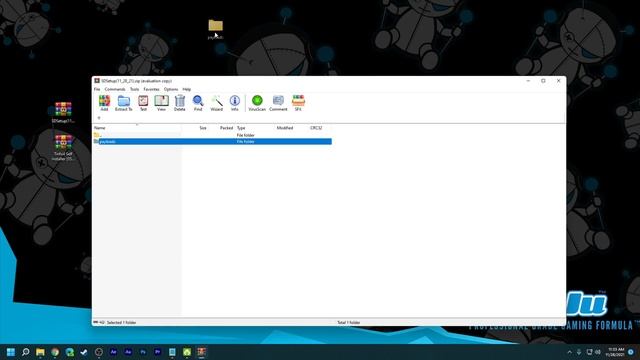Select the SDSetup archive icon on the desktop
This screenshot has height=360, width=640.
pos(63,113)
